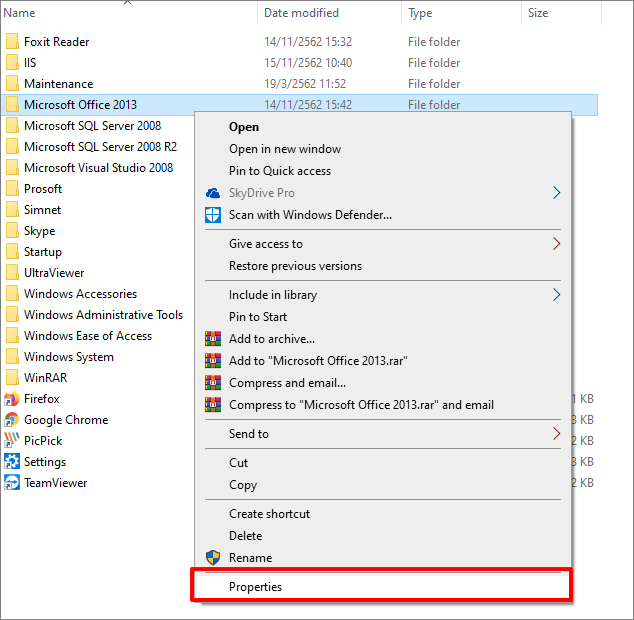Sort by the Name column header
The height and width of the screenshot is (620, 634).
coord(129,13)
